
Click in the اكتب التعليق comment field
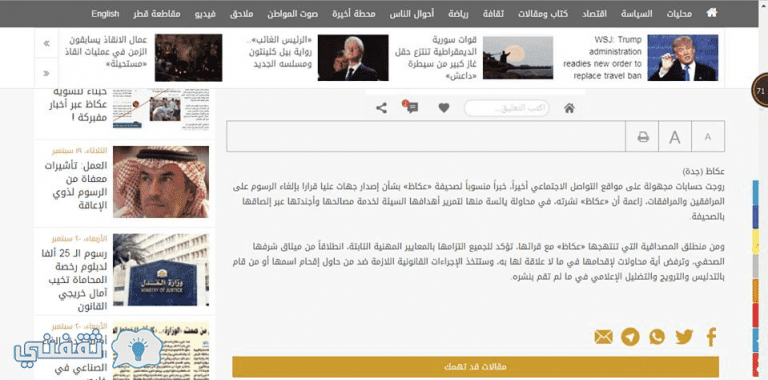coord(506,108)
